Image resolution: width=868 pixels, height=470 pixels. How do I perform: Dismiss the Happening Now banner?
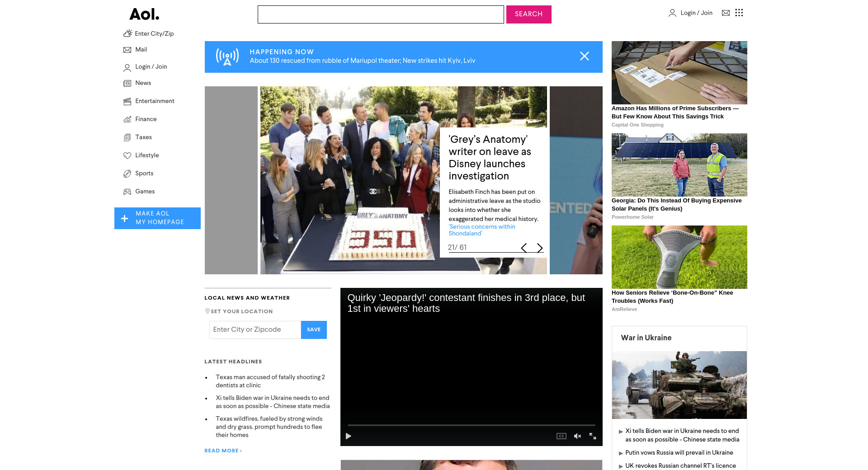[584, 56]
